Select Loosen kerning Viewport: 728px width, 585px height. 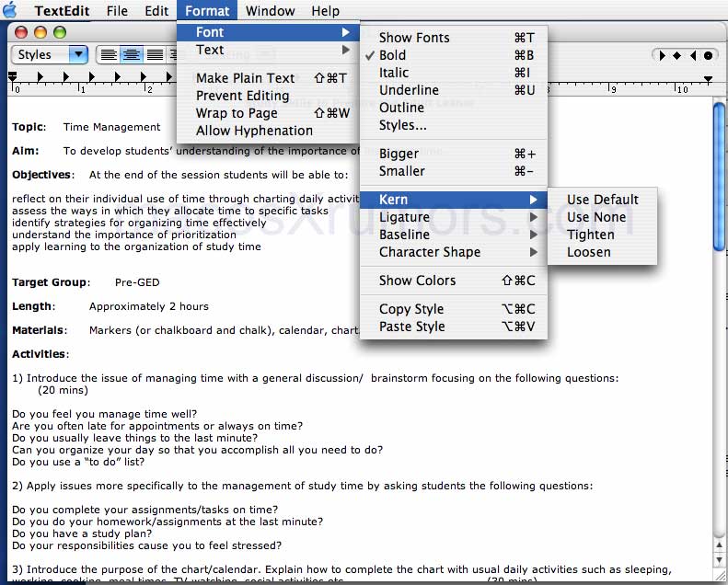[x=602, y=252]
